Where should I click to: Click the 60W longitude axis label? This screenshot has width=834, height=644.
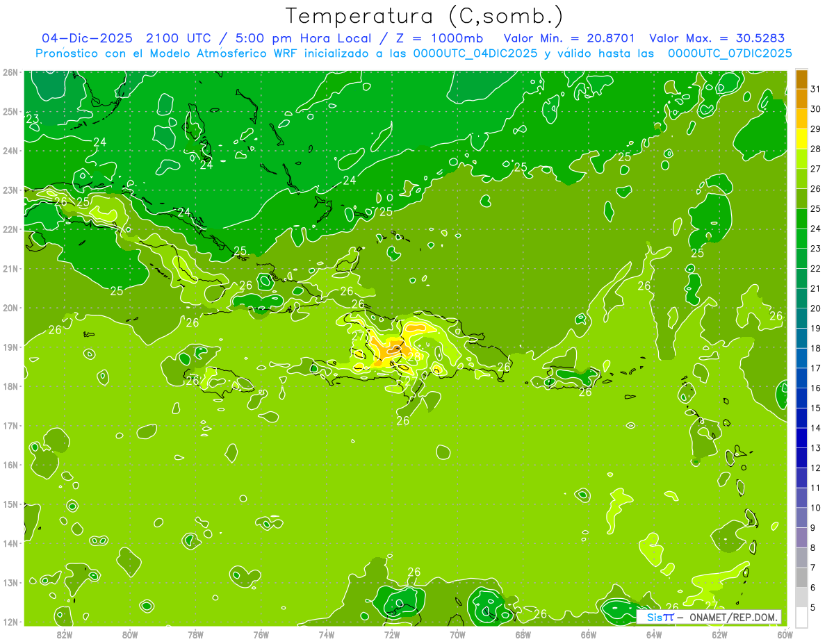point(785,634)
